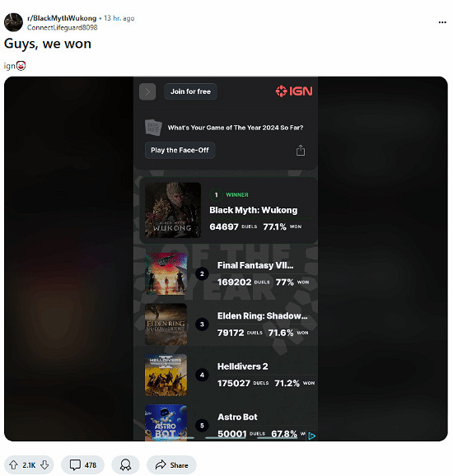Click the 'Play the Face-Off' button
Screen dimensions: 453x476
point(180,150)
